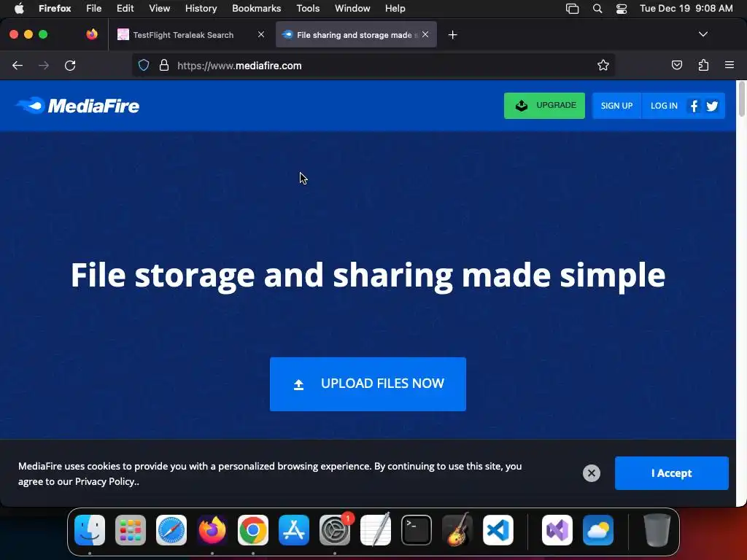The height and width of the screenshot is (560, 747).
Task: Launch Safari from the Dock
Action: (171, 529)
